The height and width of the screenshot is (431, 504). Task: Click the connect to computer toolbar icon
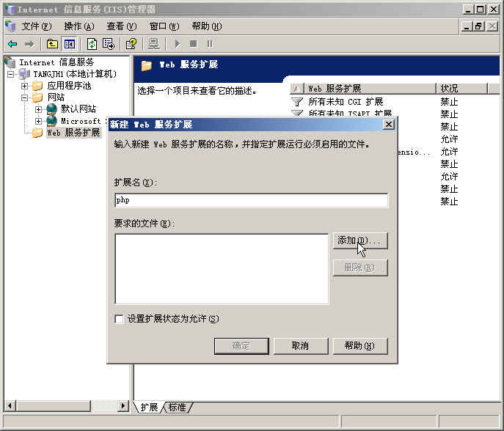[154, 44]
